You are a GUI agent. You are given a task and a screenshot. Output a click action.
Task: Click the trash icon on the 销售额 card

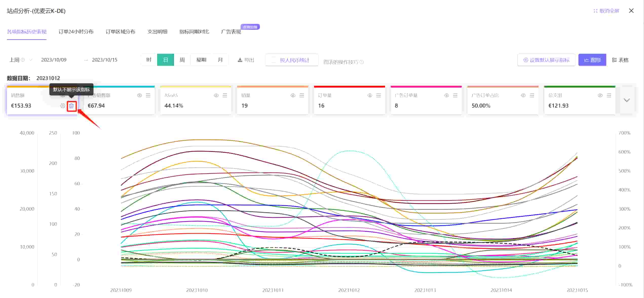(x=71, y=106)
